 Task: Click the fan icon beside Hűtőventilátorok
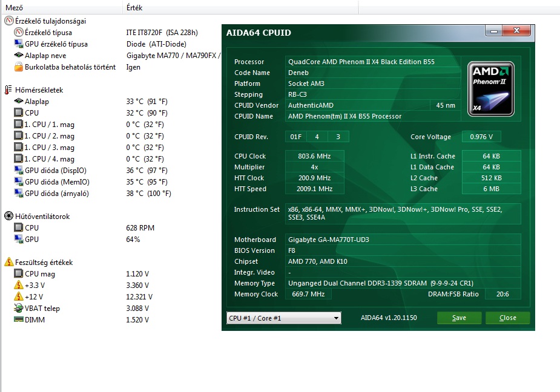click(x=8, y=216)
